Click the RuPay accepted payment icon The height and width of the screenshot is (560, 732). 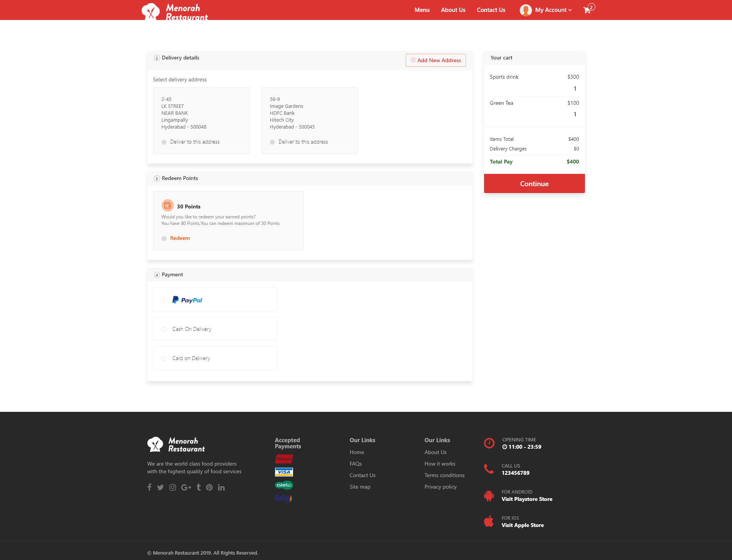tap(284, 498)
